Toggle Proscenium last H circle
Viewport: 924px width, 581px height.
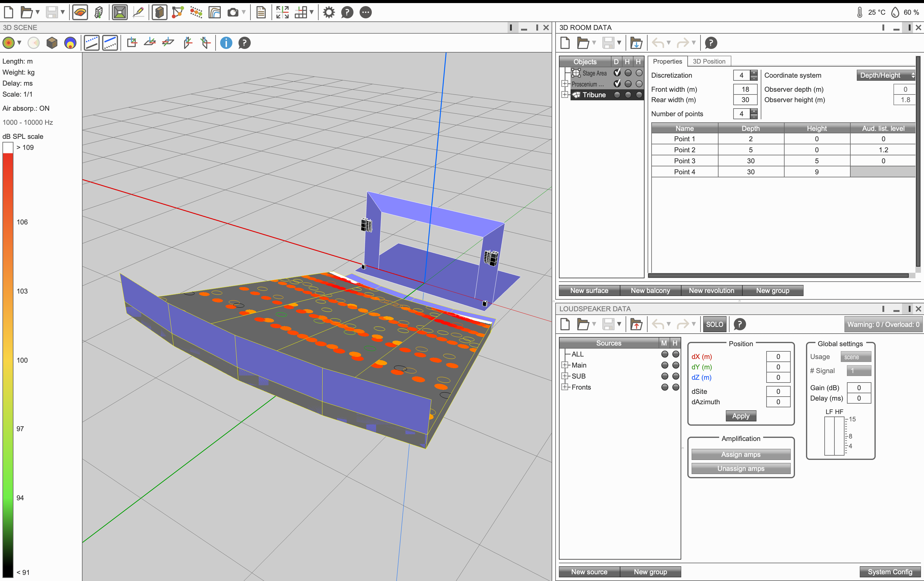(x=639, y=84)
